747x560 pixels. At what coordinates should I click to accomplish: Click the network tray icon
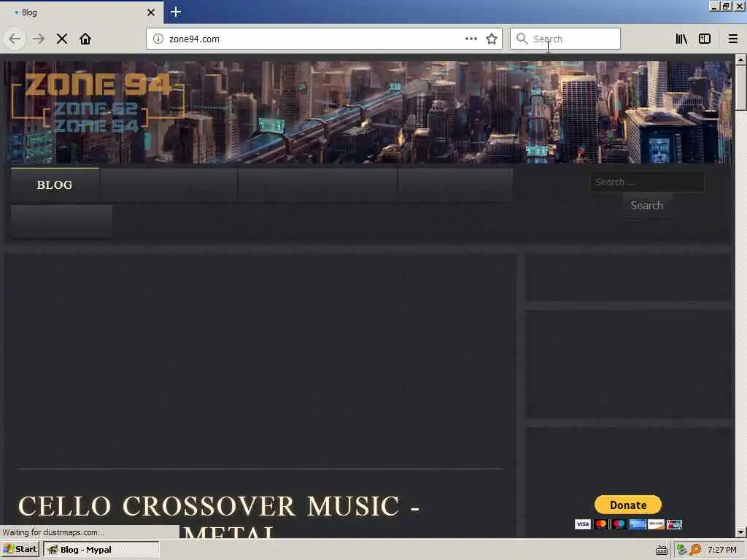click(681, 550)
